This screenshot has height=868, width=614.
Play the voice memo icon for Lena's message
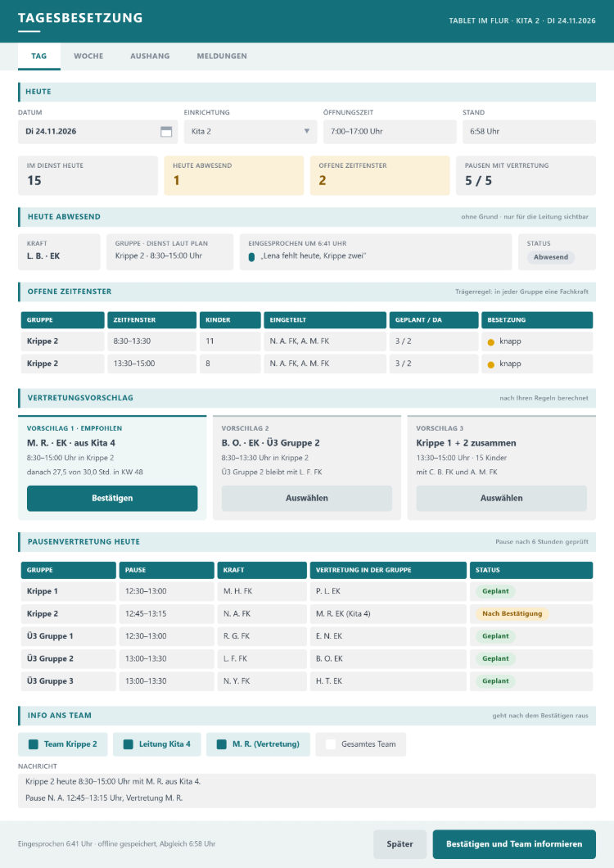(251, 257)
